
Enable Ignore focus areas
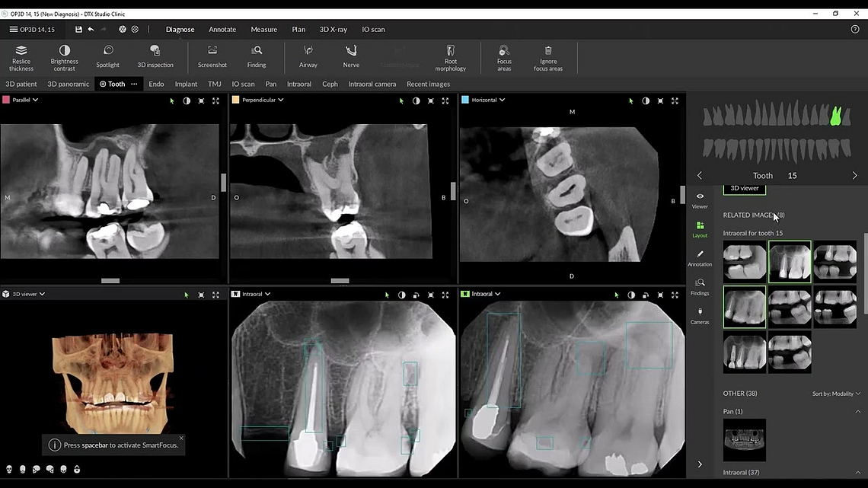click(x=547, y=56)
